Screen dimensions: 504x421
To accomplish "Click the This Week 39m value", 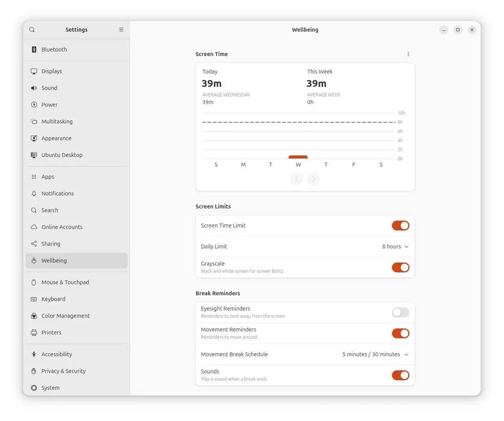I will click(x=316, y=84).
